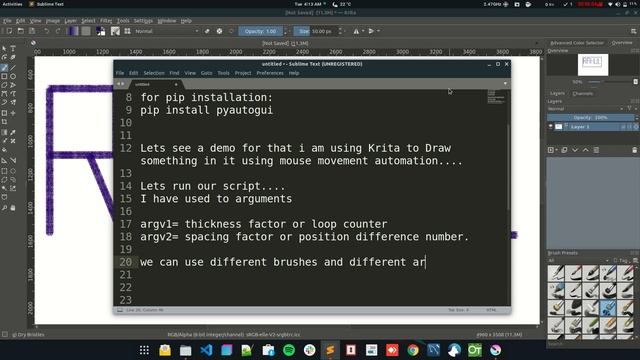Duplicate the current layer icon
This screenshot has height=360, width=640.
point(564,150)
